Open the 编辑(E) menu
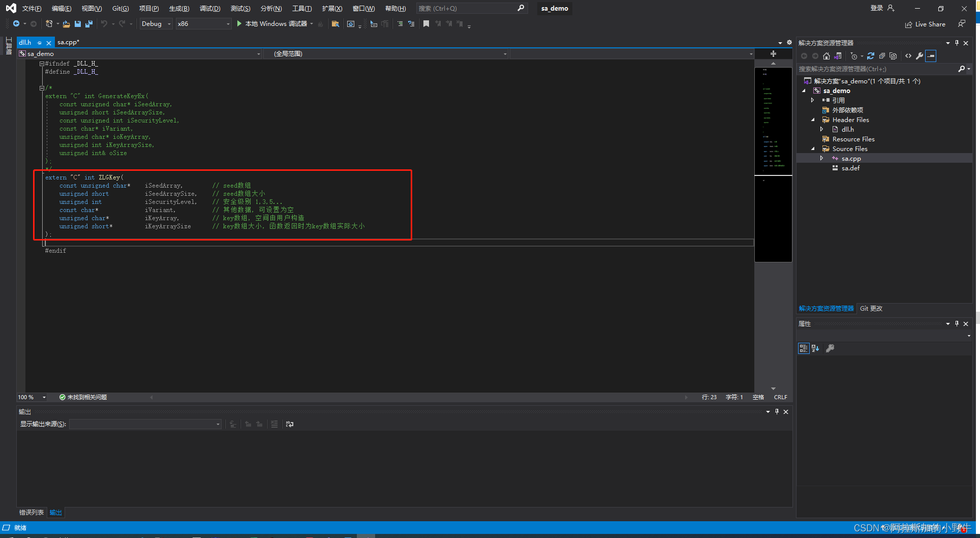980x538 pixels. (62, 8)
